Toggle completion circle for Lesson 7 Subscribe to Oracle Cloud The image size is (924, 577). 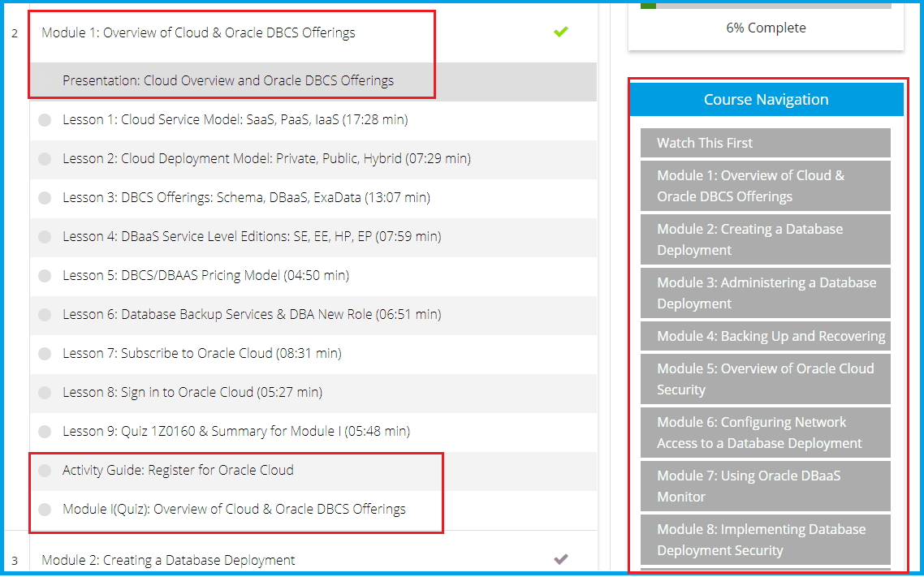pyautogui.click(x=45, y=354)
